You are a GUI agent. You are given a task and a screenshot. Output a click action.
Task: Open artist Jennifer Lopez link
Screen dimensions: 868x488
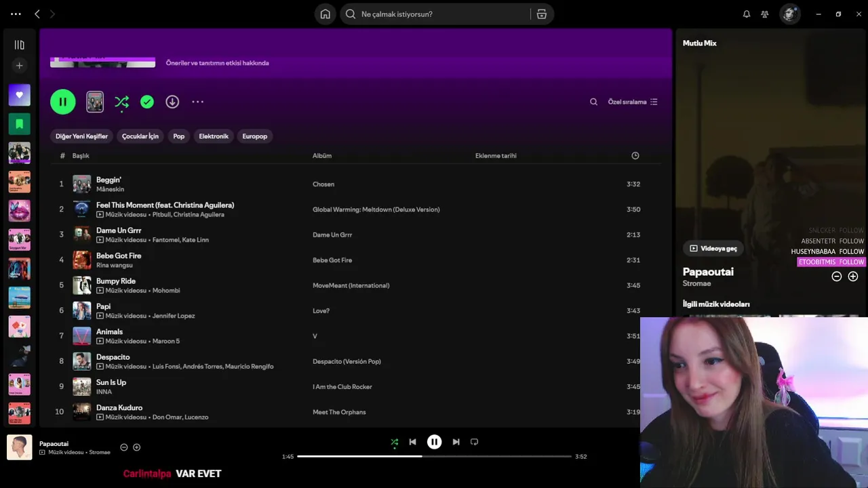174,316
